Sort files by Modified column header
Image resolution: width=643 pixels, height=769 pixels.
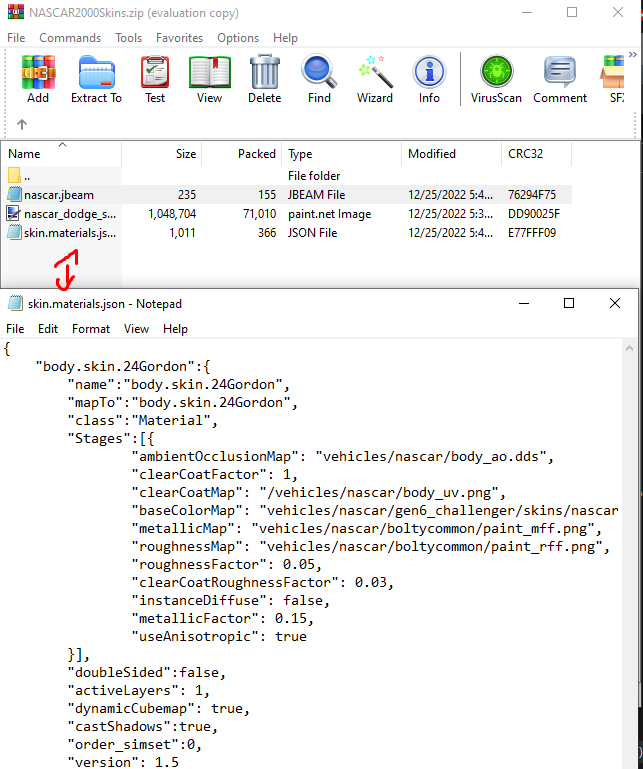[452, 154]
